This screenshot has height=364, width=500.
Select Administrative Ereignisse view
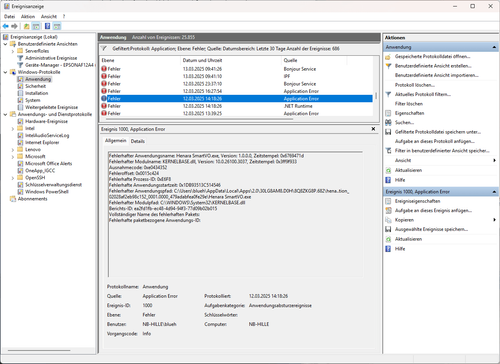click(x=51, y=58)
